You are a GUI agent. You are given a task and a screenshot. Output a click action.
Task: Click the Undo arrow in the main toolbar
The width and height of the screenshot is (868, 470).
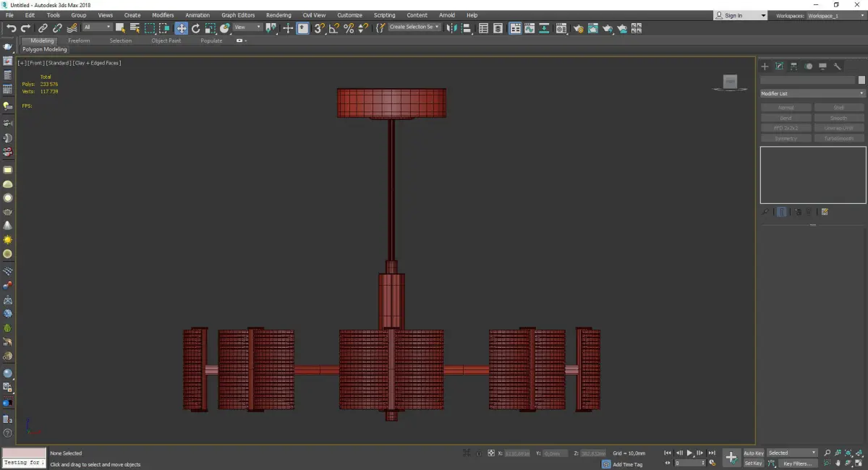tap(11, 28)
